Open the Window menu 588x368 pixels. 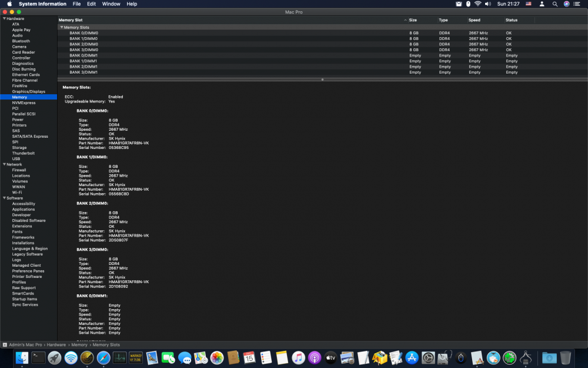pos(111,4)
